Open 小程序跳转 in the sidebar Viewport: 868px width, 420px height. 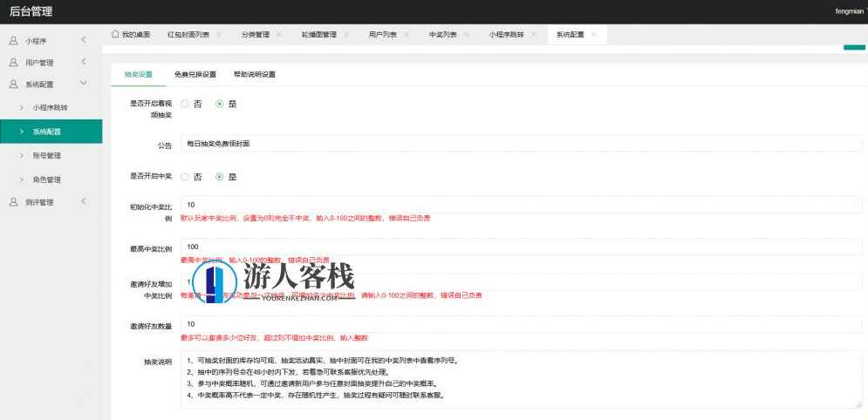coord(51,107)
